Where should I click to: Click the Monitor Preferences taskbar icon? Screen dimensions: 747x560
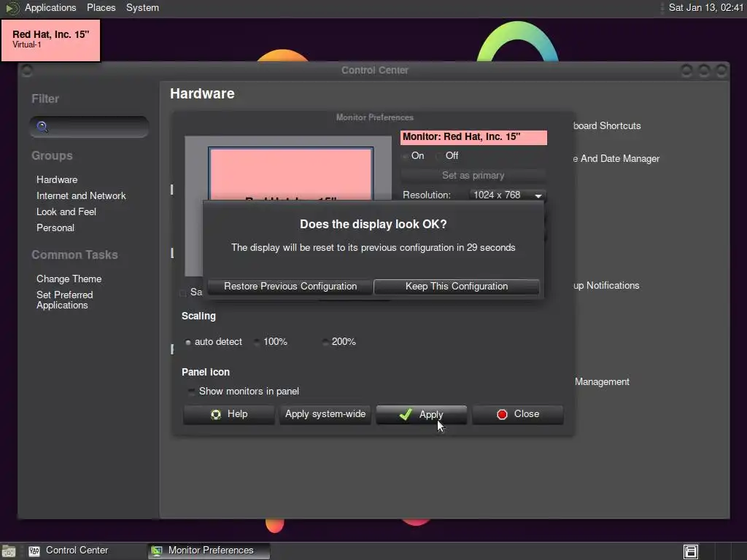click(157, 551)
